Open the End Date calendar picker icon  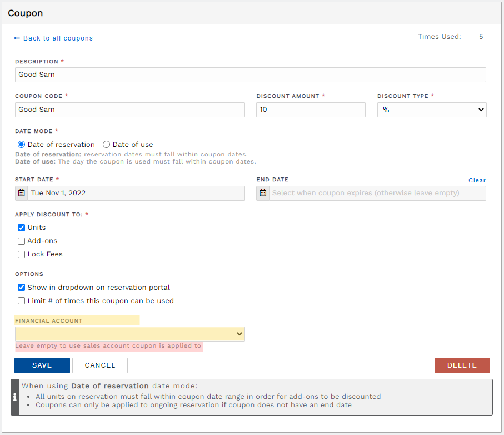coord(262,192)
